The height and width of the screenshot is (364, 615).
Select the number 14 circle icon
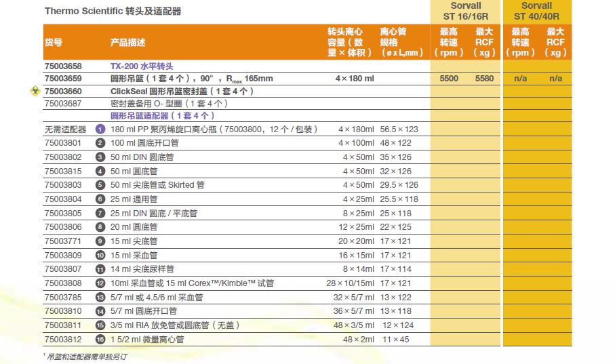(x=100, y=311)
